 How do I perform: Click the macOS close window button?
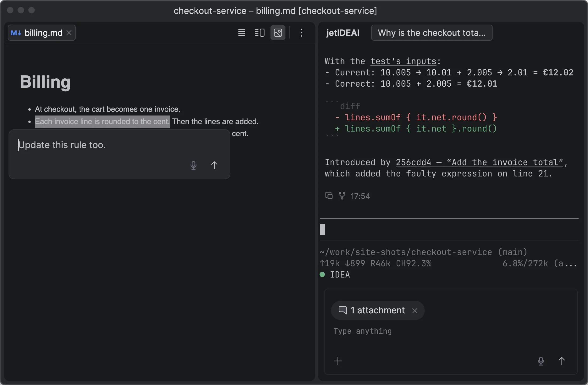(x=10, y=10)
